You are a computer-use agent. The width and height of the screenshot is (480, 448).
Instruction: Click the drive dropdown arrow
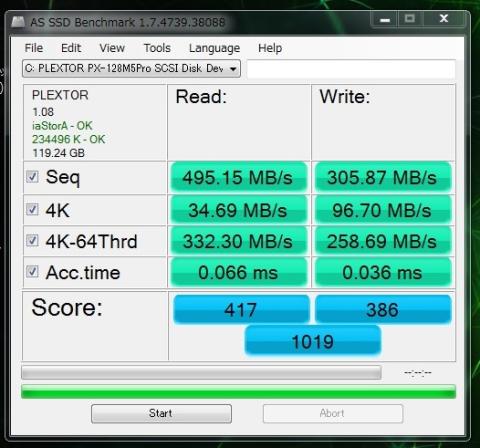coord(233,69)
